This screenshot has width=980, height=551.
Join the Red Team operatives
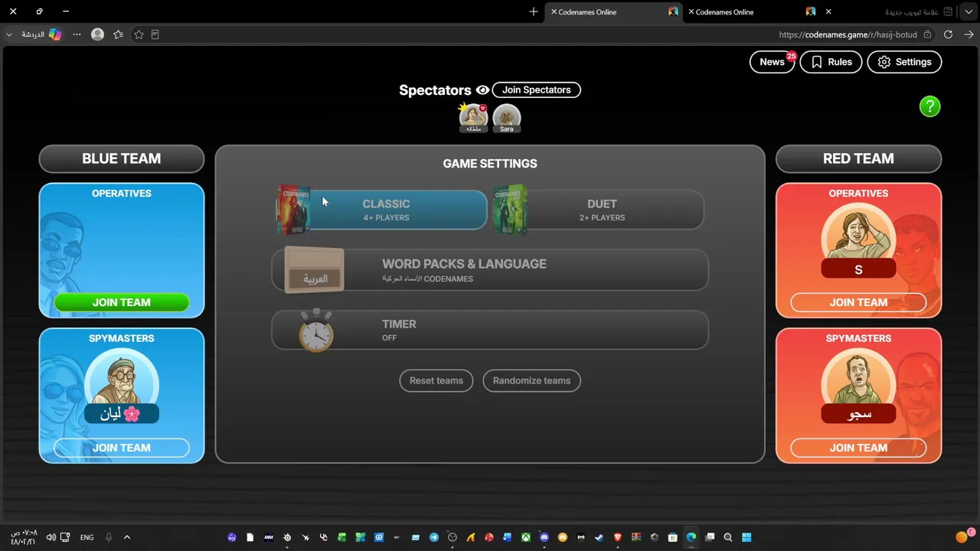click(x=858, y=302)
